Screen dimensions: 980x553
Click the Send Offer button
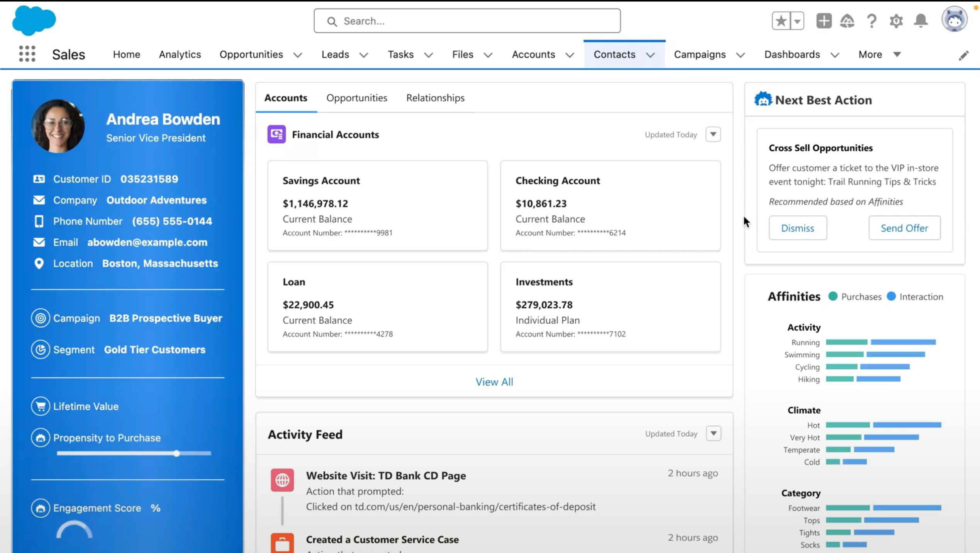click(x=904, y=228)
